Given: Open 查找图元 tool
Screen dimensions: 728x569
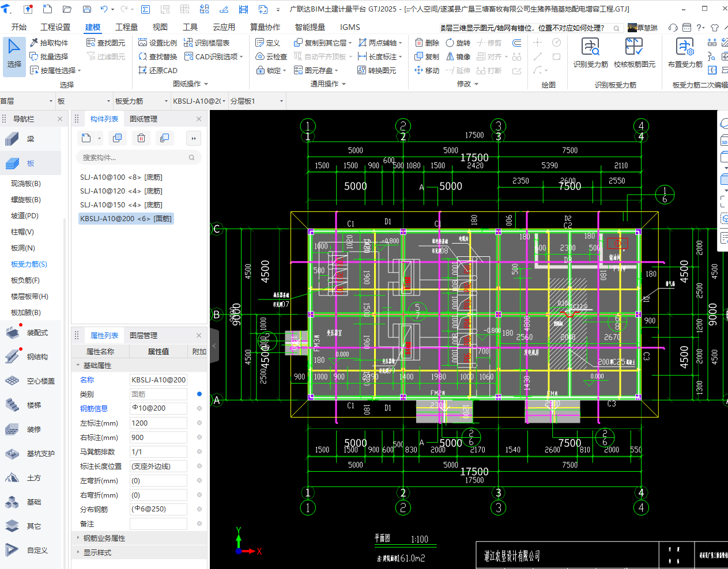Looking at the screenshot, I should (105, 43).
